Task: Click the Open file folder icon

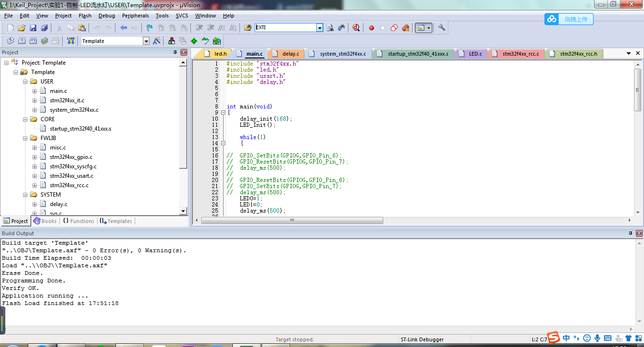Action: (x=22, y=28)
